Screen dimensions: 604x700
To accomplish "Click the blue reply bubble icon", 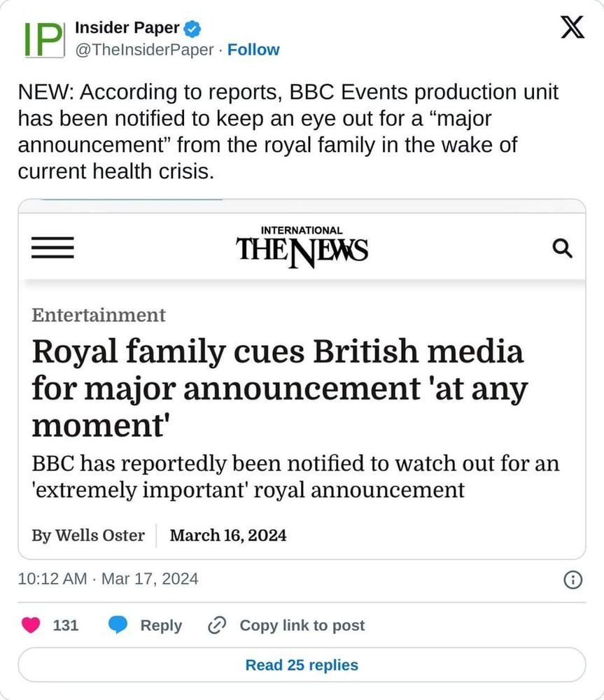I will pyautogui.click(x=118, y=625).
